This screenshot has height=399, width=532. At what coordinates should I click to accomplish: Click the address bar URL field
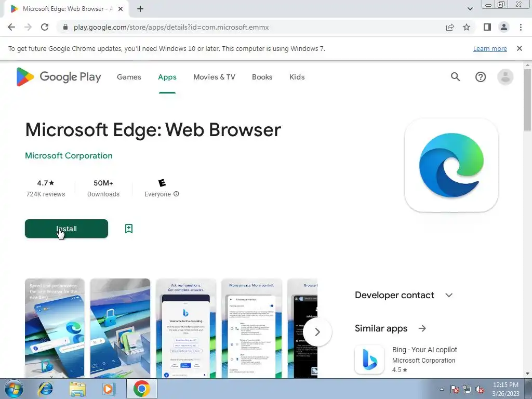(171, 27)
